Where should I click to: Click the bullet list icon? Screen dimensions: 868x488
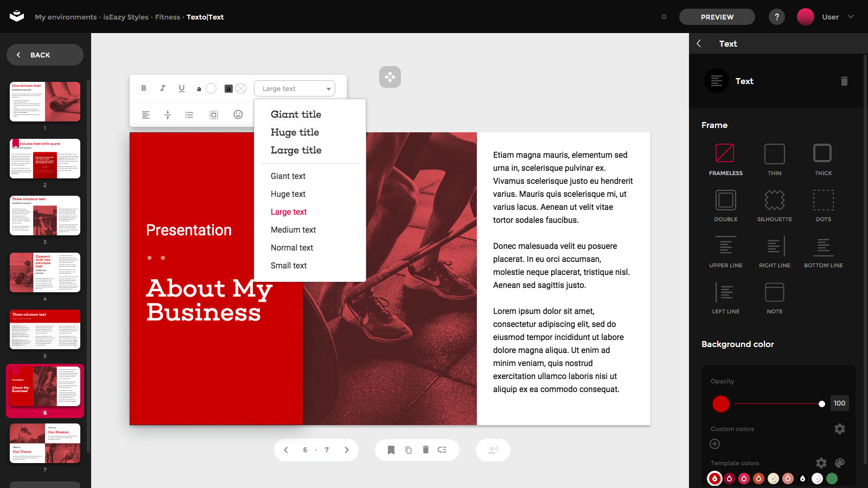[189, 115]
